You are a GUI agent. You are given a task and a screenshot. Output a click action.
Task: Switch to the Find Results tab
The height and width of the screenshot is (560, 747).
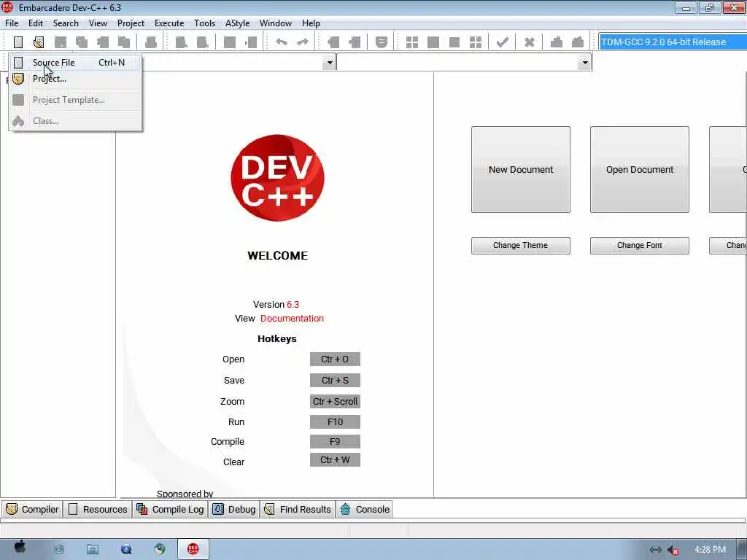[x=298, y=509]
